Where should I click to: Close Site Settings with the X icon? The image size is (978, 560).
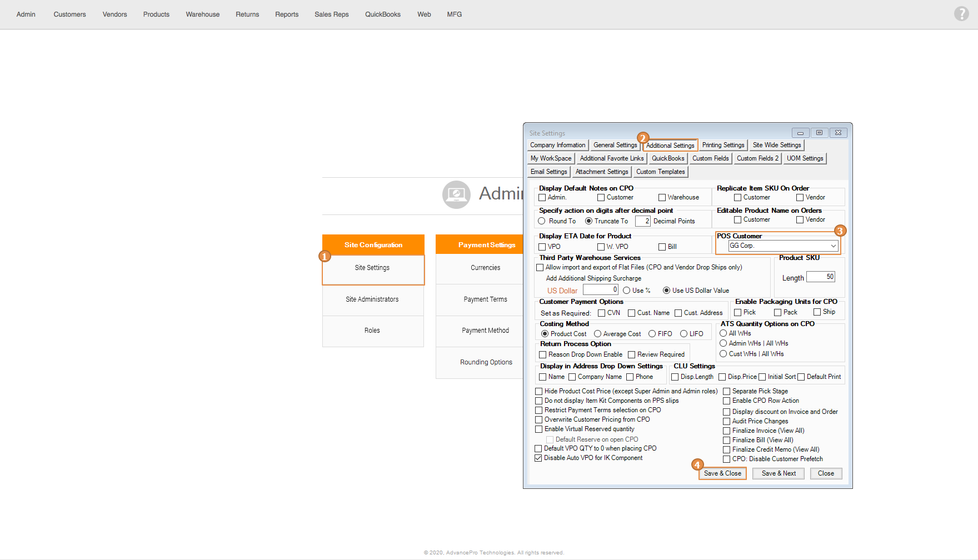[838, 133]
